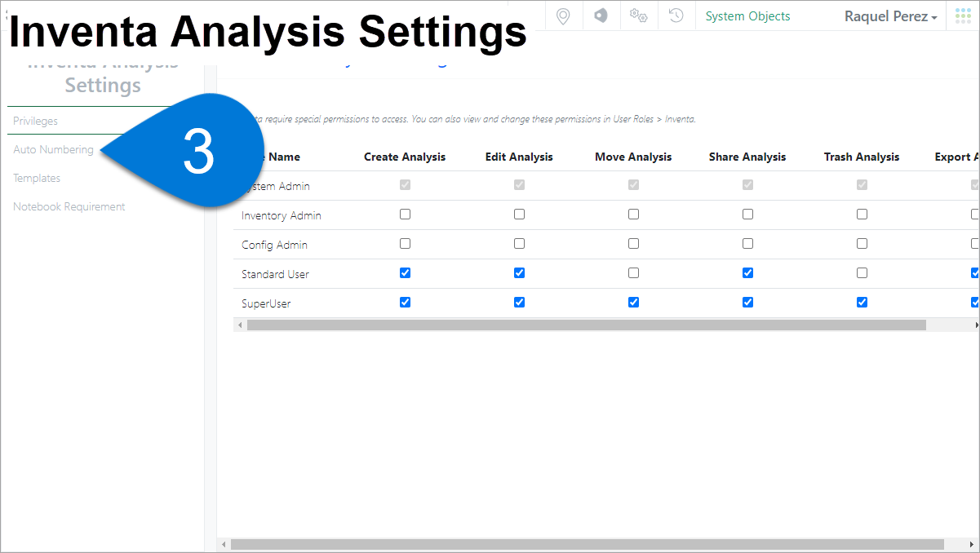This screenshot has width=980, height=553.
Task: Uncheck Edit Analysis for Standard User
Action: (519, 273)
